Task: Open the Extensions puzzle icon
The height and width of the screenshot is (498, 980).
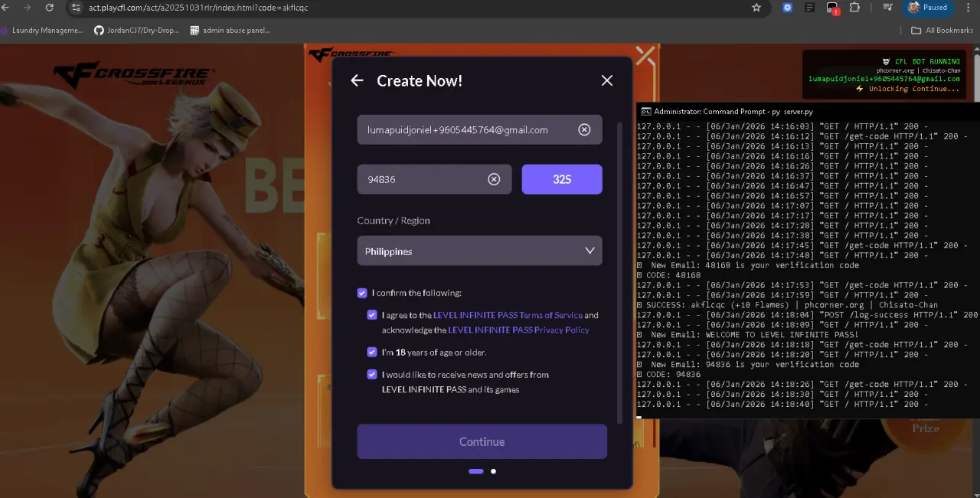Action: click(854, 8)
